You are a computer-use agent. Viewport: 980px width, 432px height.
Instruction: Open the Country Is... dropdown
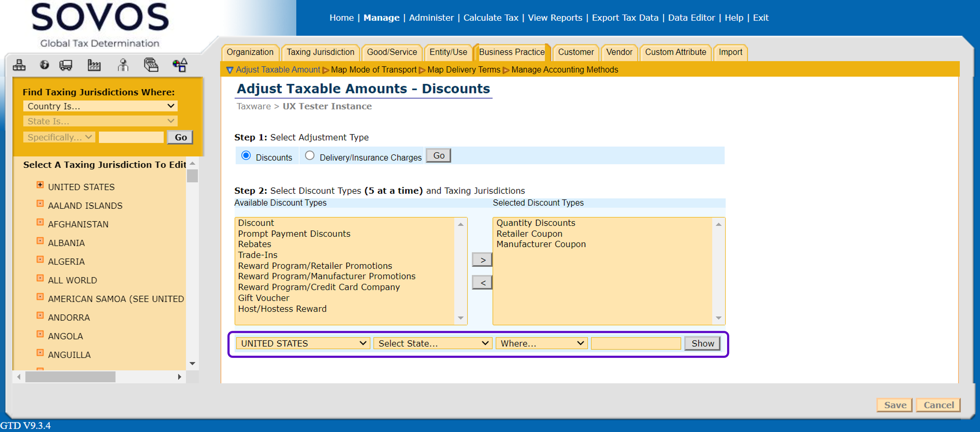(100, 106)
